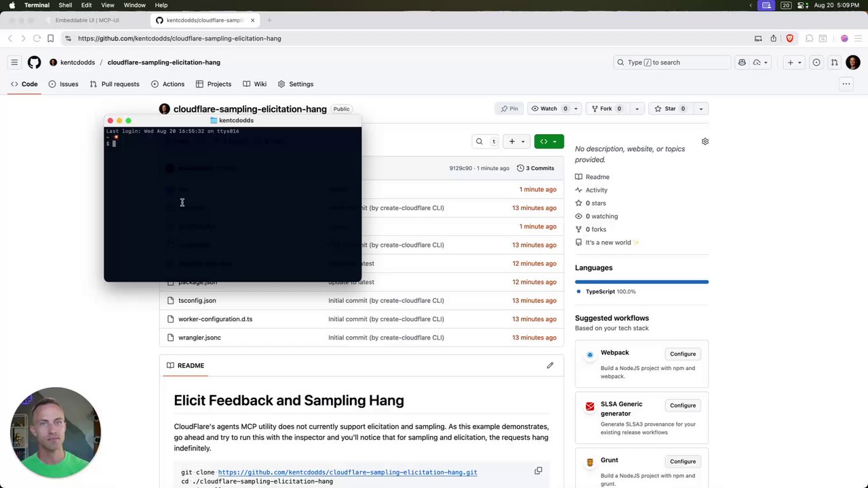Open the git clone repository URL link
The height and width of the screenshot is (488, 868).
347,472
